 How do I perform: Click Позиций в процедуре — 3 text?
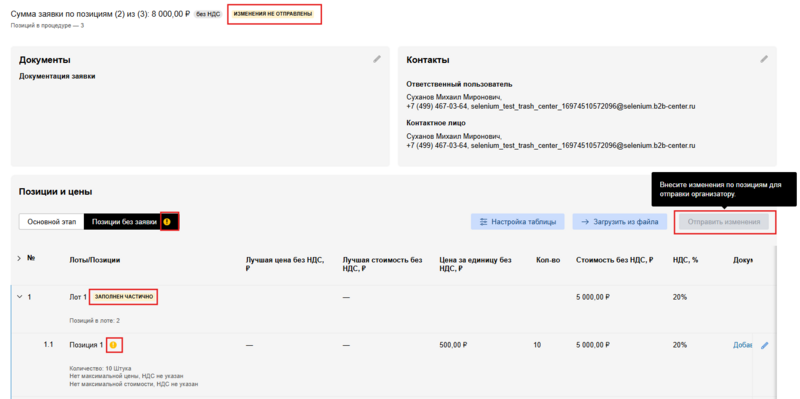click(x=47, y=25)
